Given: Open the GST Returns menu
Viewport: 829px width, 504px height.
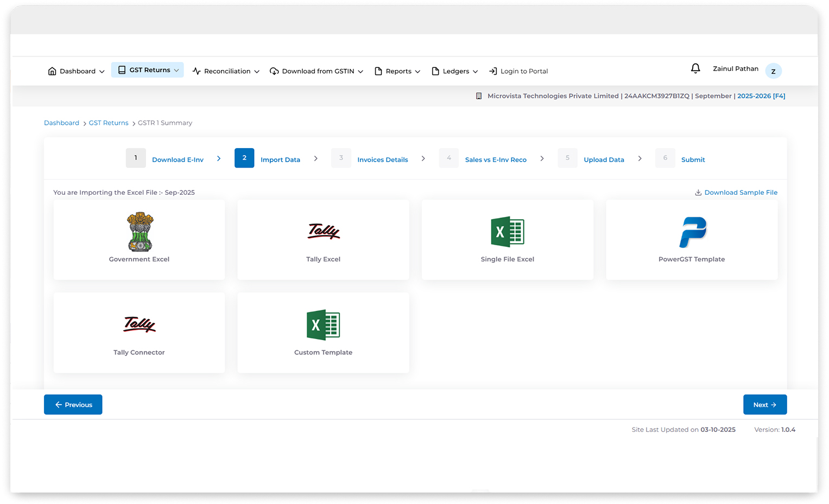Looking at the screenshot, I should click(x=148, y=70).
